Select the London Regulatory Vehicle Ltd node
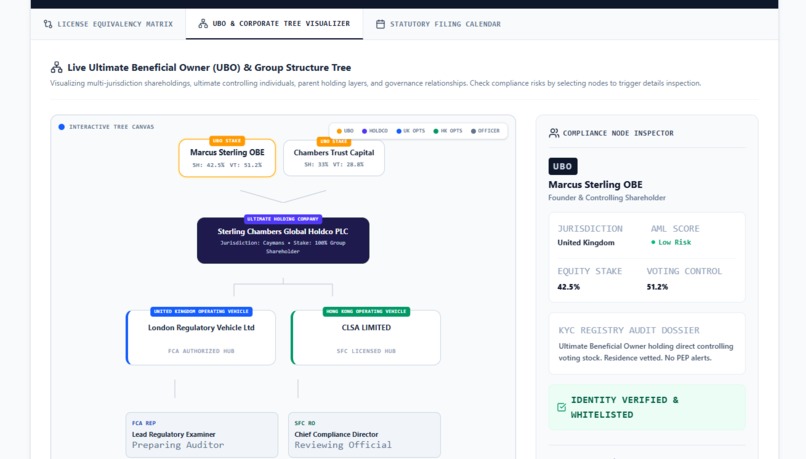This screenshot has height=459, width=806. point(201,338)
